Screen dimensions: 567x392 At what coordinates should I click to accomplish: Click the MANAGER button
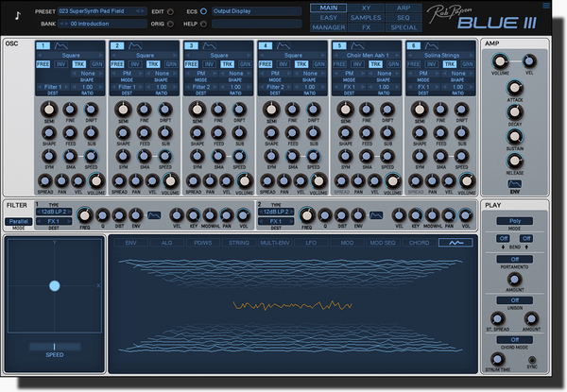pos(328,28)
